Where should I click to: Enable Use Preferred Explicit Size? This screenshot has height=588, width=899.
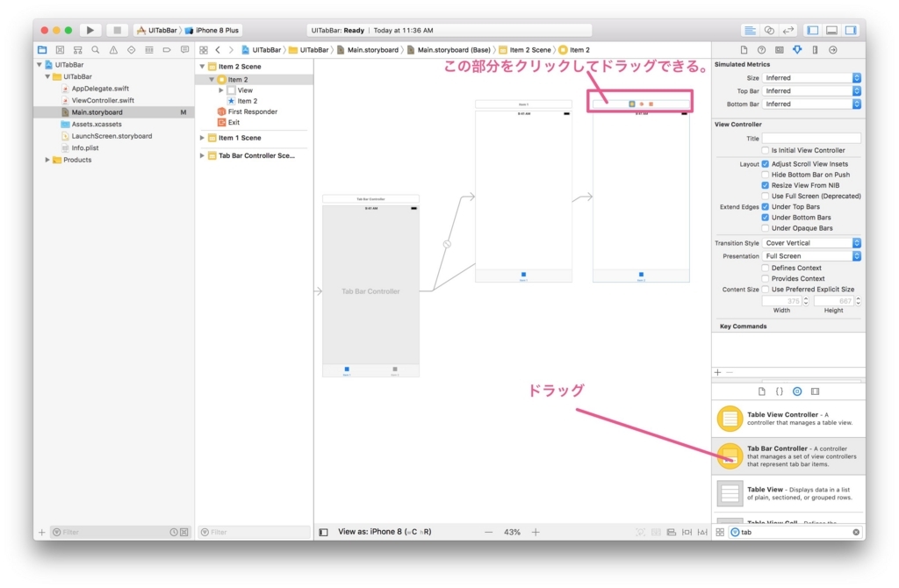point(765,290)
